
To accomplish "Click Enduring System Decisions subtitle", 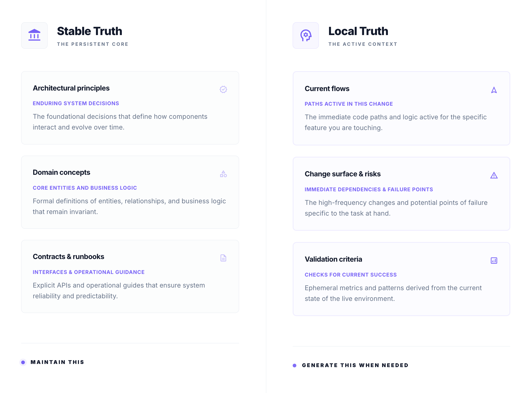I will pos(76,103).
